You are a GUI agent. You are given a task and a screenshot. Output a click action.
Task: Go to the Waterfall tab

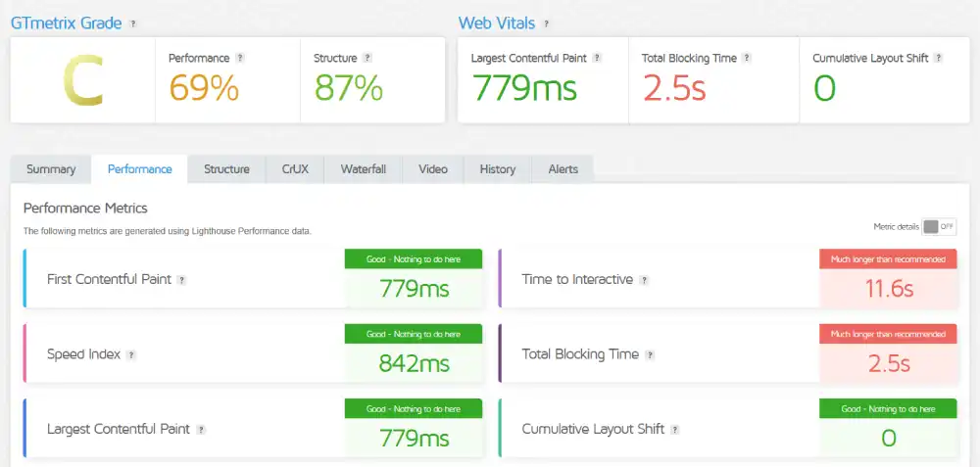pyautogui.click(x=364, y=169)
